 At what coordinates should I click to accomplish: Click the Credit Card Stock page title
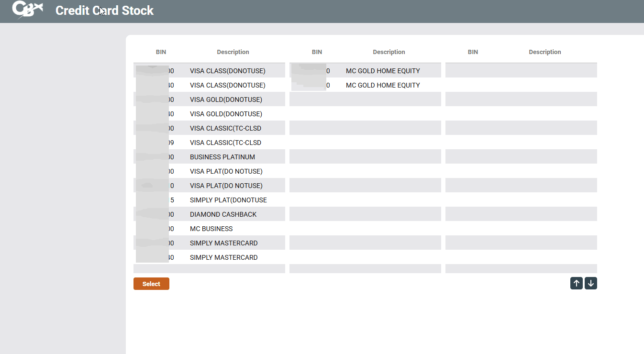(104, 11)
